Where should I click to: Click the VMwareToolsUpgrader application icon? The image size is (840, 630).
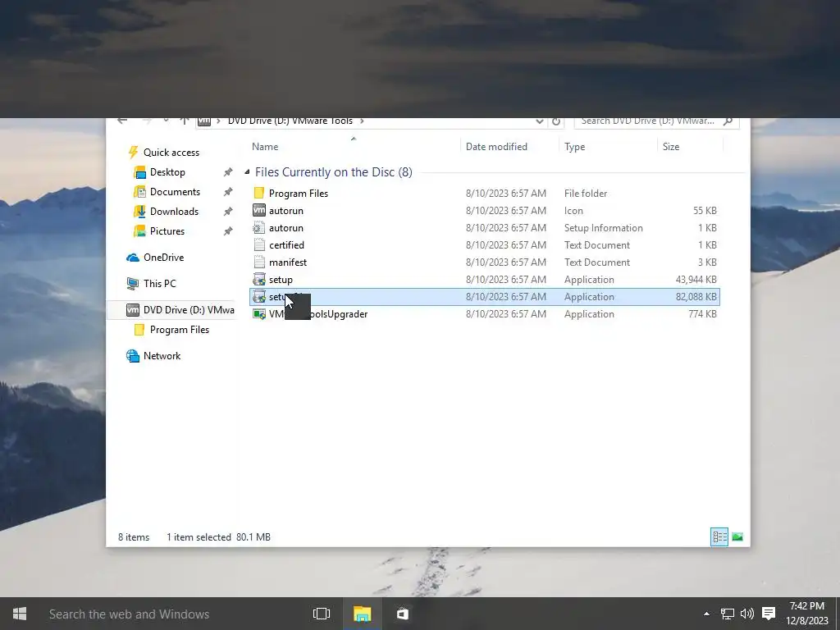click(x=259, y=314)
